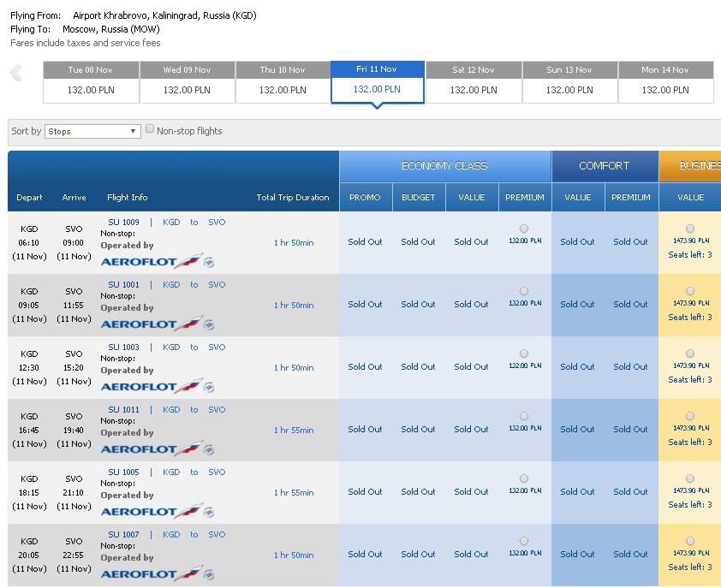Click Business class header
The width and height of the screenshot is (721, 588).
690,166
